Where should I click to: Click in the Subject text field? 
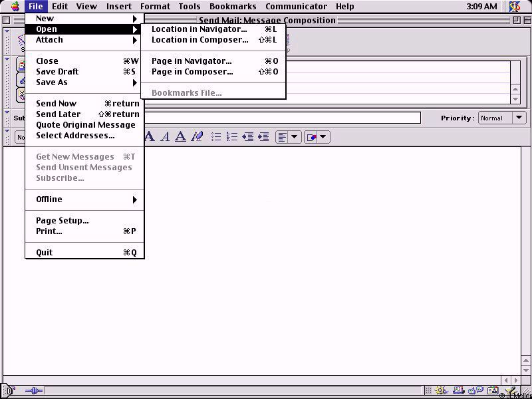tap(282, 118)
